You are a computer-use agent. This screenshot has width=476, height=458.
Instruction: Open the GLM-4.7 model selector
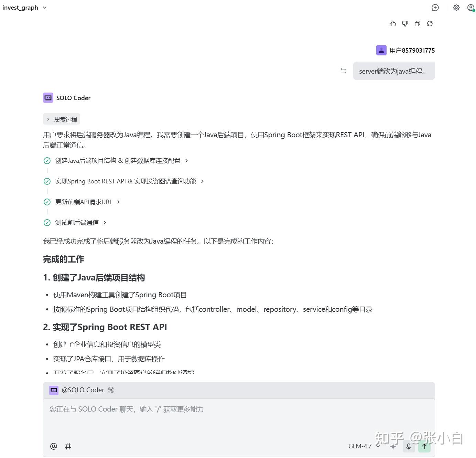tap(364, 446)
